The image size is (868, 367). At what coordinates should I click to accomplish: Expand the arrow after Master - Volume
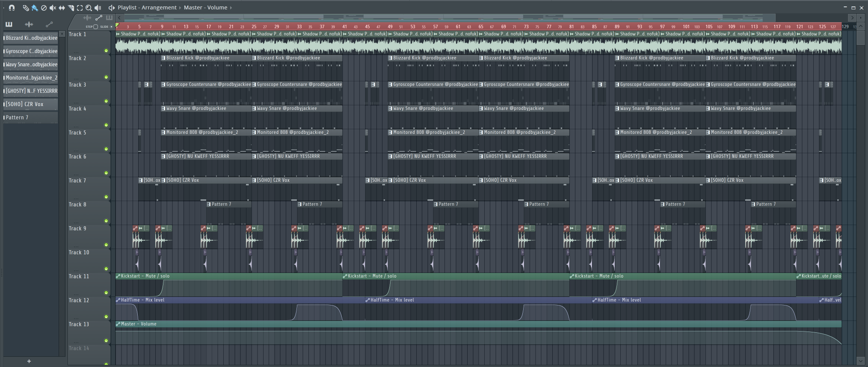coord(231,8)
